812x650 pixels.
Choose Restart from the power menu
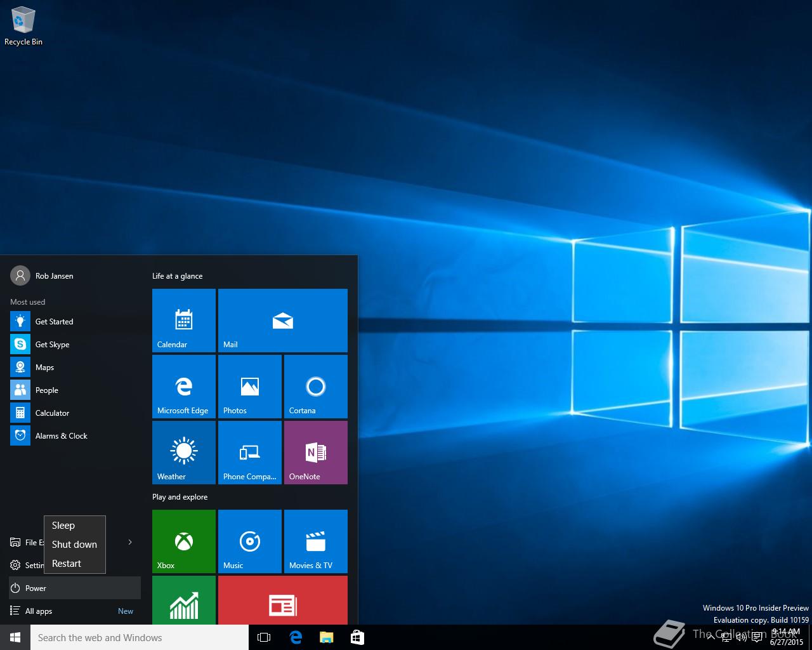[75, 564]
